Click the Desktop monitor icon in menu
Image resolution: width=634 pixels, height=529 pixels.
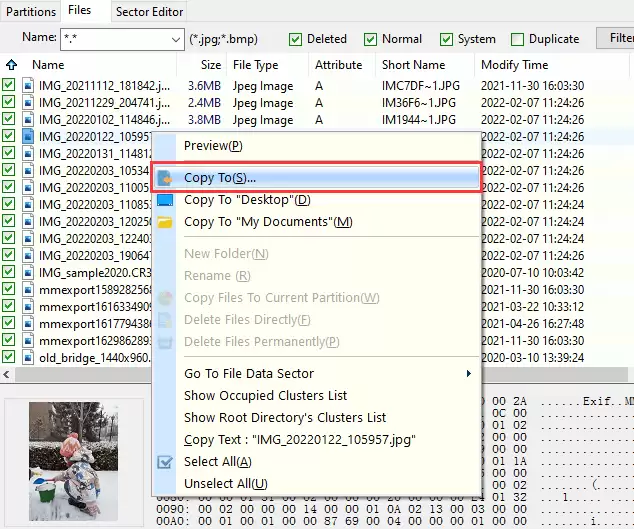166,200
